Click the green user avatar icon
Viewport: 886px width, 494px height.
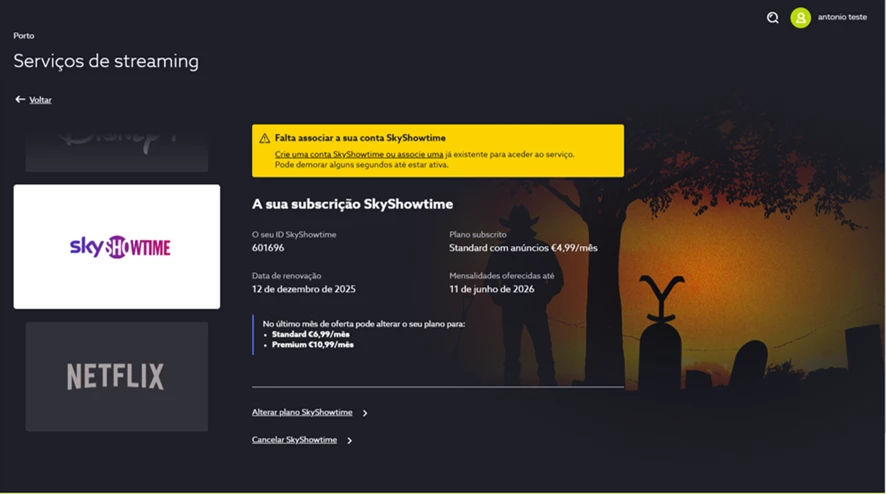click(800, 18)
